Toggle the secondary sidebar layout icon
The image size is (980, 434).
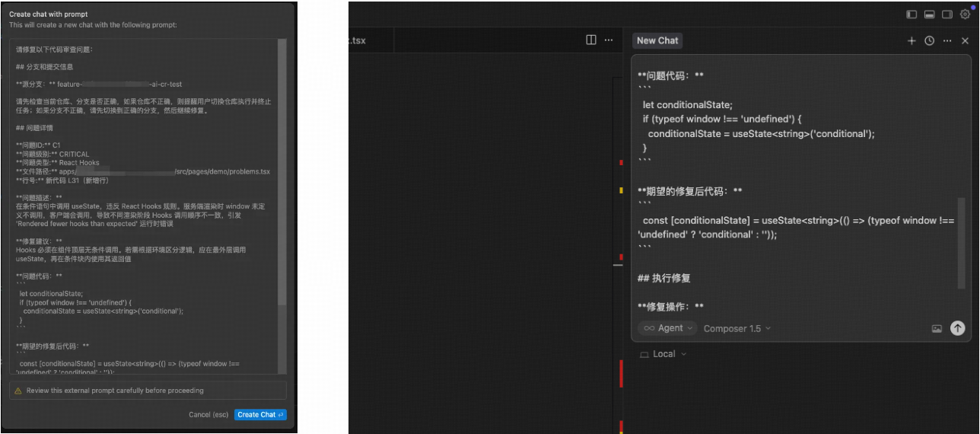(x=947, y=14)
